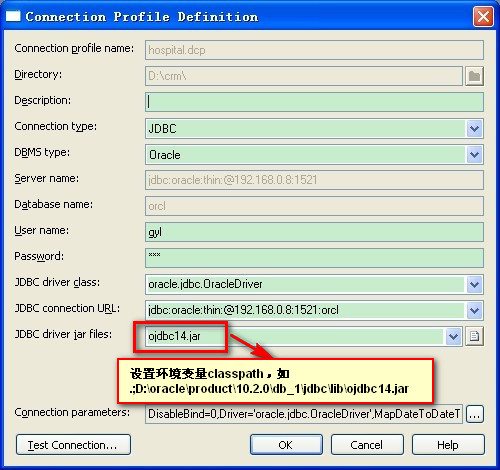Click the Cancel button
Image resolution: width=500 pixels, height=470 pixels.
pyautogui.click(x=367, y=445)
